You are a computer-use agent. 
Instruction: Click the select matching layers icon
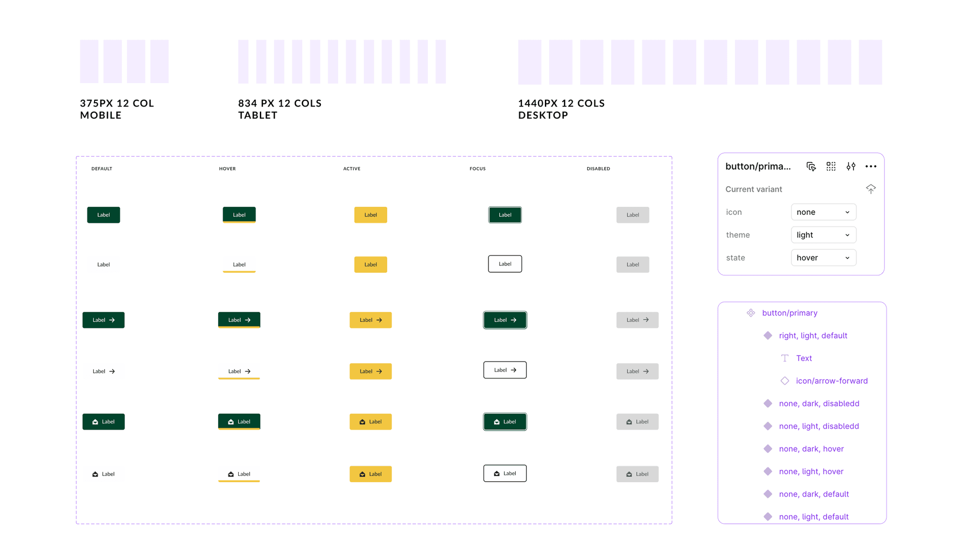click(x=811, y=166)
